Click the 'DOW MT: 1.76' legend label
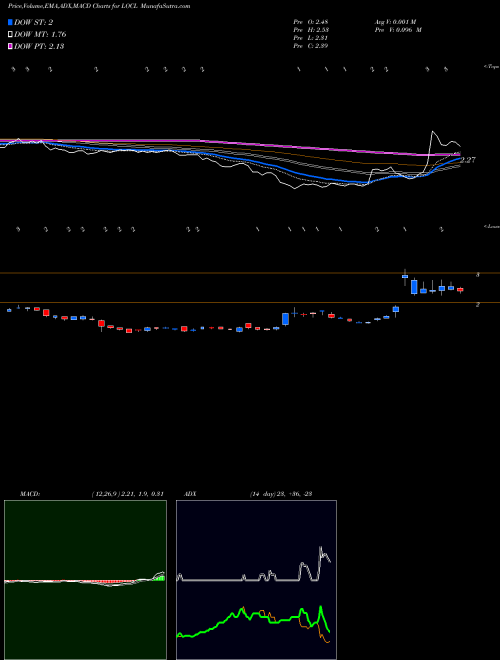 [x=40, y=34]
